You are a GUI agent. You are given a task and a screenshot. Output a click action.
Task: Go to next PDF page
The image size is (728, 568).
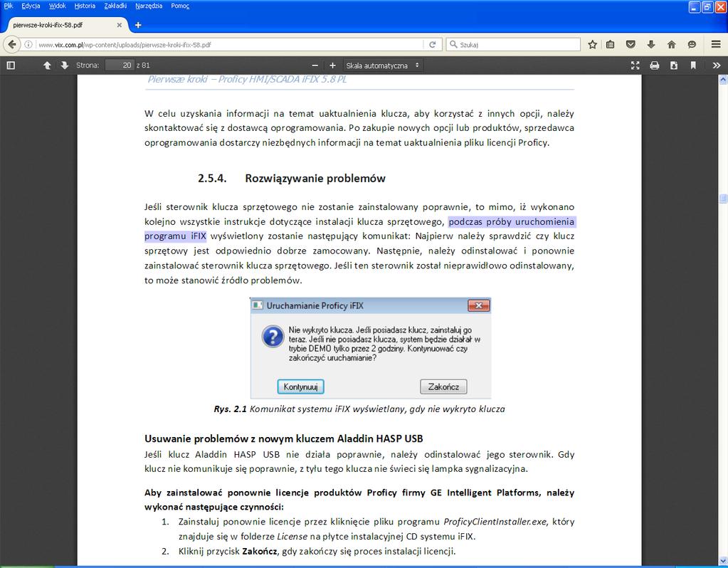pos(65,65)
